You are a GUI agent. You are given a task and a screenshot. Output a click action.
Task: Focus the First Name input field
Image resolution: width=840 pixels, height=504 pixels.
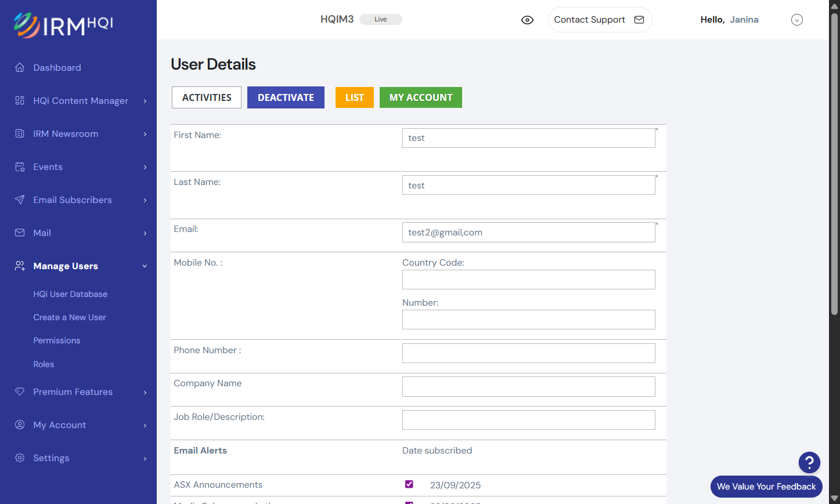[529, 138]
